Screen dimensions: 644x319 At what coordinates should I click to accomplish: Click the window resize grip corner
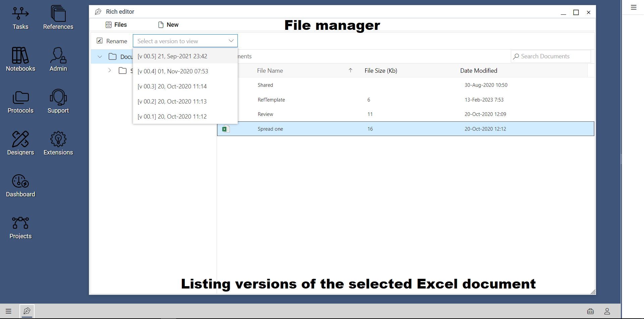(x=593, y=292)
